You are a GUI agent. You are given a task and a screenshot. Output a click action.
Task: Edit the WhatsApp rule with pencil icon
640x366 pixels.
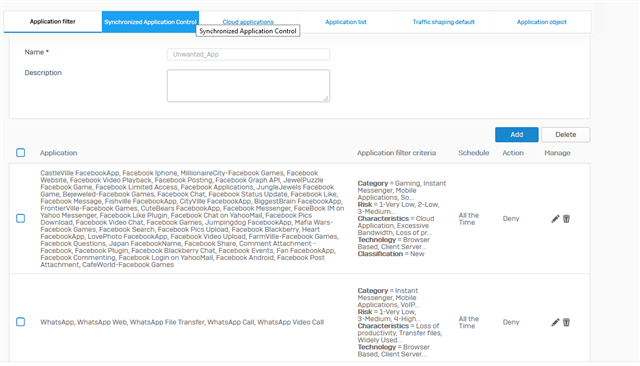point(555,322)
